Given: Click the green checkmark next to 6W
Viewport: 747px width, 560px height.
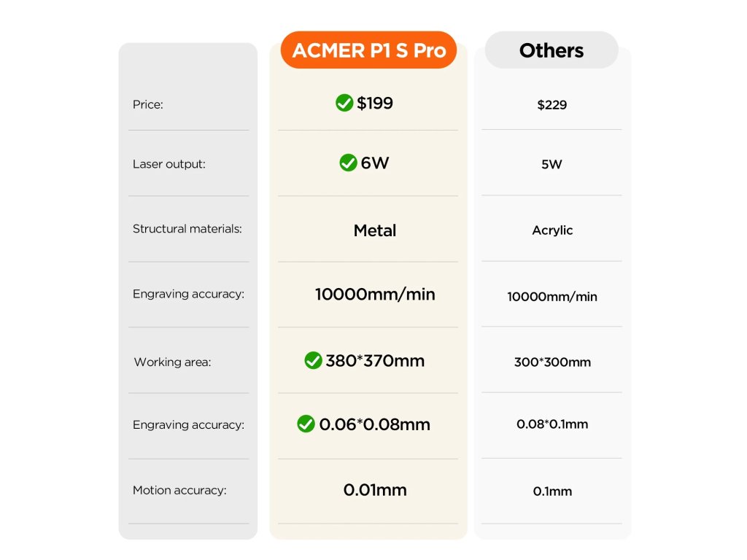Looking at the screenshot, I should pyautogui.click(x=348, y=163).
